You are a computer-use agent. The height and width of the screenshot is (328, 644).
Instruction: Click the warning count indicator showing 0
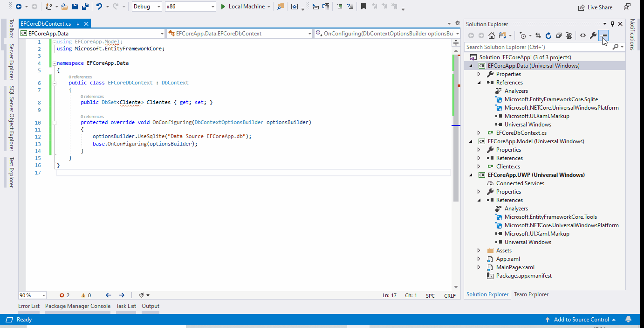pyautogui.click(x=86, y=295)
